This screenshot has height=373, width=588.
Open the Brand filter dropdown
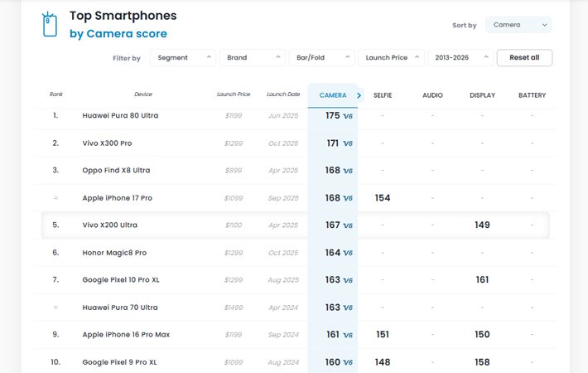click(253, 58)
